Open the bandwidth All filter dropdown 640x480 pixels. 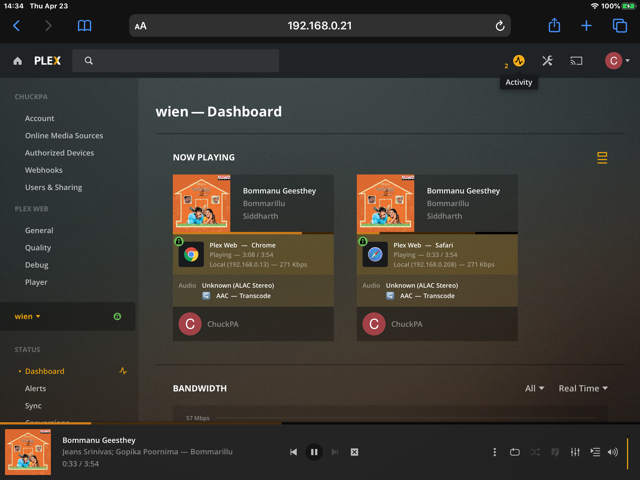534,388
